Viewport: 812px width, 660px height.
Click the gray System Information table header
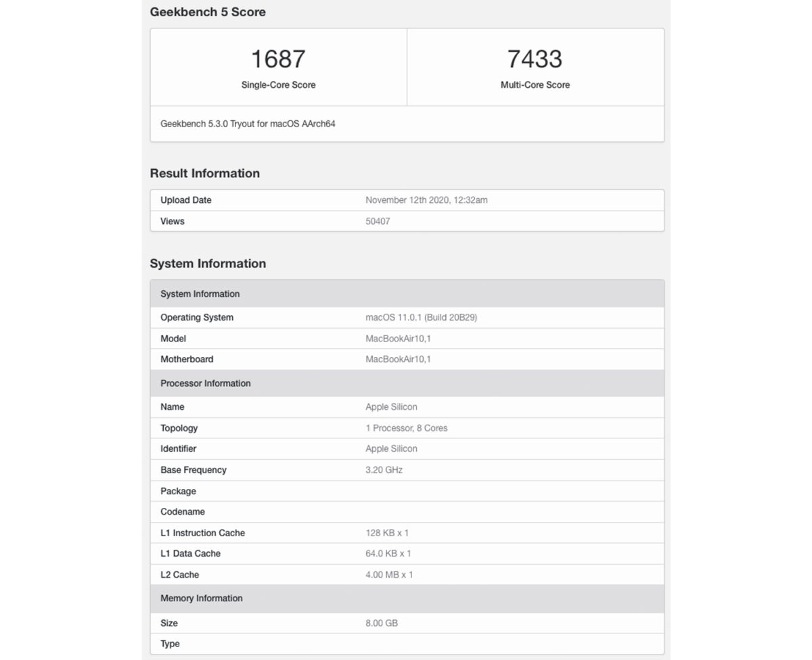point(407,294)
